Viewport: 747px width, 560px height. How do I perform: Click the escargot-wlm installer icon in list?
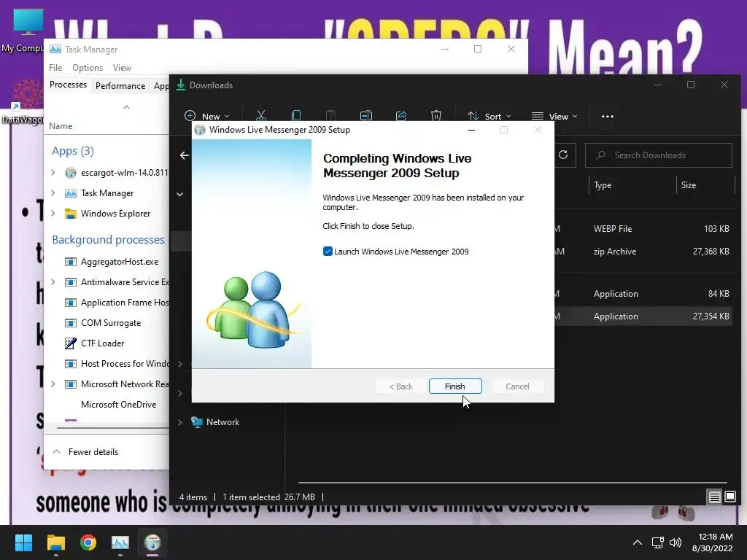tap(71, 172)
